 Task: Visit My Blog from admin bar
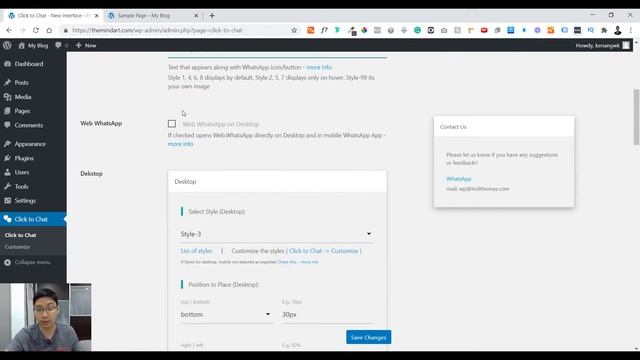click(x=33, y=45)
